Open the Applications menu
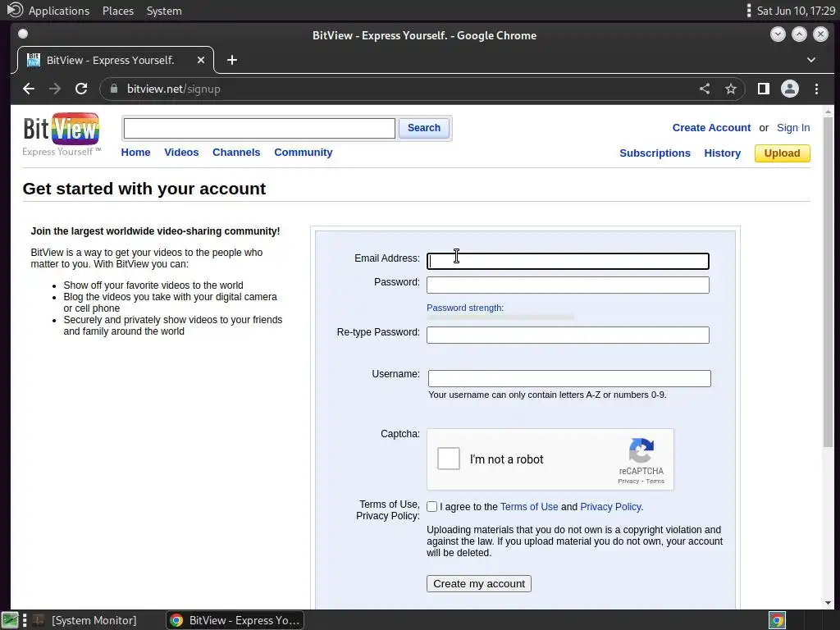Screen dimensions: 840x630 pyautogui.click(x=59, y=11)
